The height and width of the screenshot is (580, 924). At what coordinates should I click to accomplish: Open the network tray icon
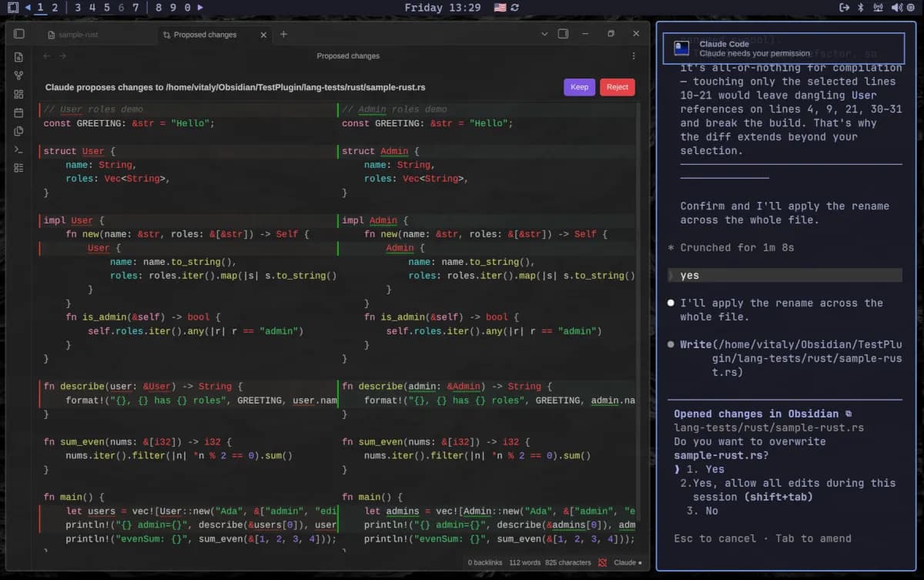(x=879, y=8)
